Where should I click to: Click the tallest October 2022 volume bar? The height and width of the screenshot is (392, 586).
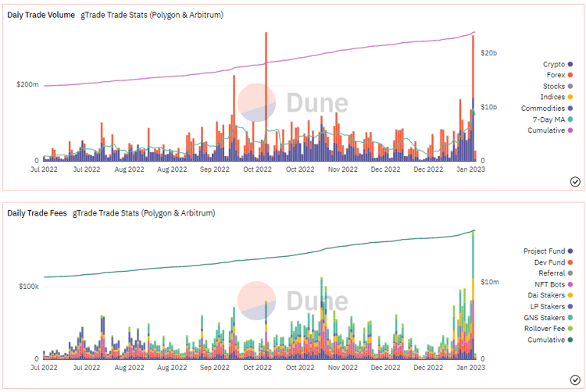(266, 94)
